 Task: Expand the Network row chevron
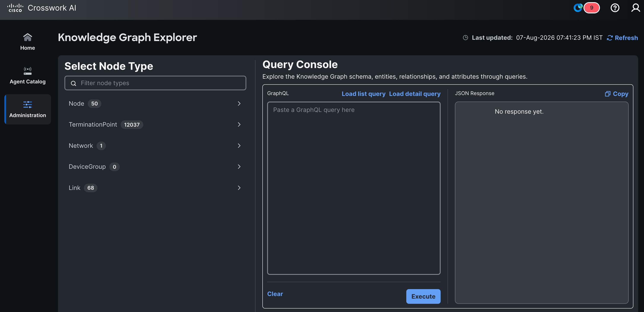[x=239, y=146]
